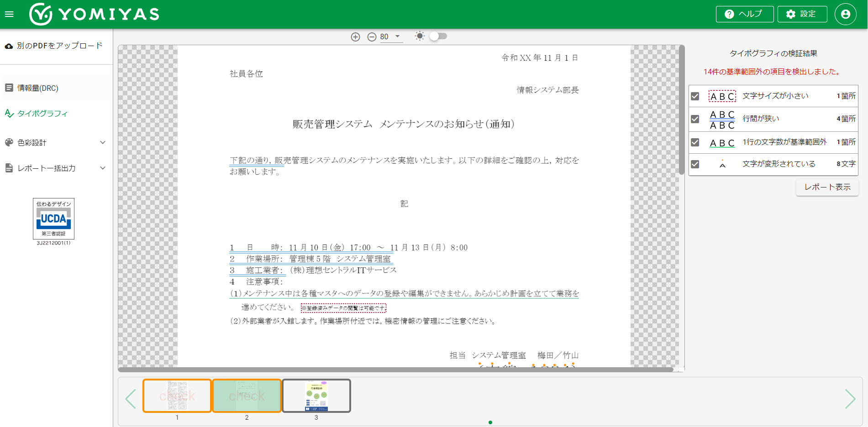Viewport: 868px width, 427px height.
Task: Uncheck the 文字サイズが小さい checkbox
Action: pyautogui.click(x=695, y=96)
